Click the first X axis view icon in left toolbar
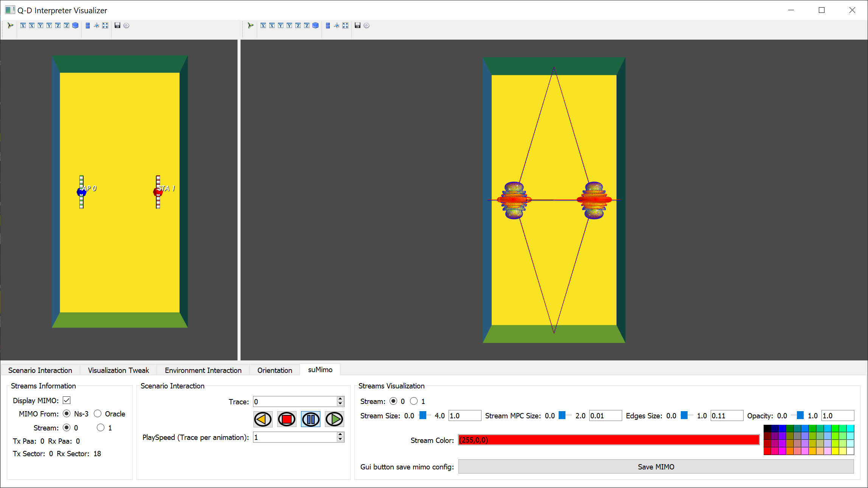The image size is (868, 488). pyautogui.click(x=23, y=25)
